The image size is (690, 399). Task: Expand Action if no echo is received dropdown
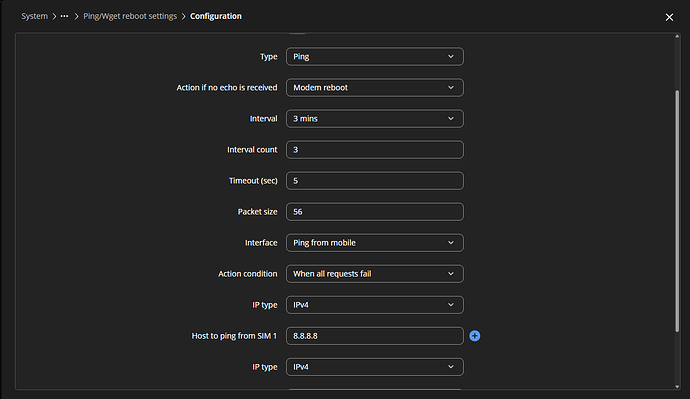click(x=374, y=88)
